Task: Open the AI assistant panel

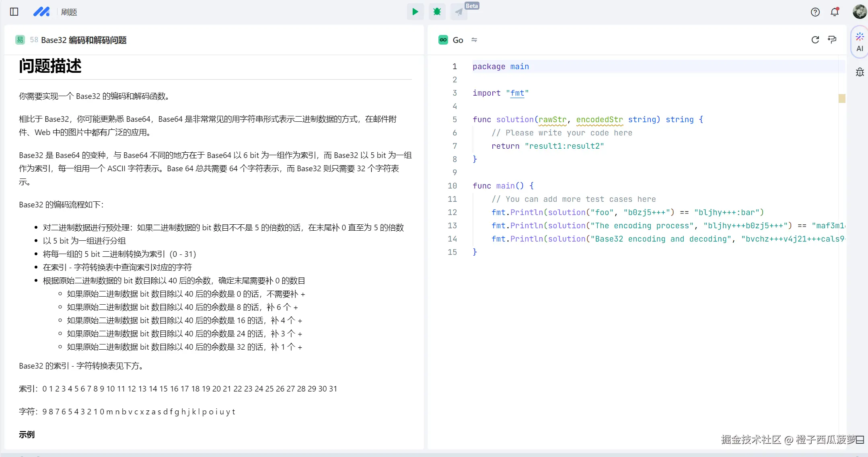Action: 860,42
